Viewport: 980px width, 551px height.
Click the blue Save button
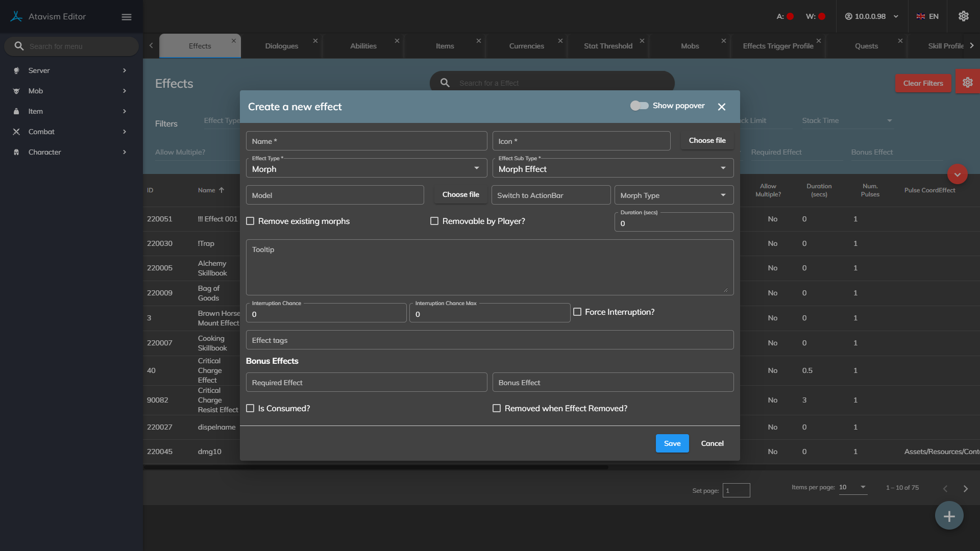pyautogui.click(x=672, y=443)
